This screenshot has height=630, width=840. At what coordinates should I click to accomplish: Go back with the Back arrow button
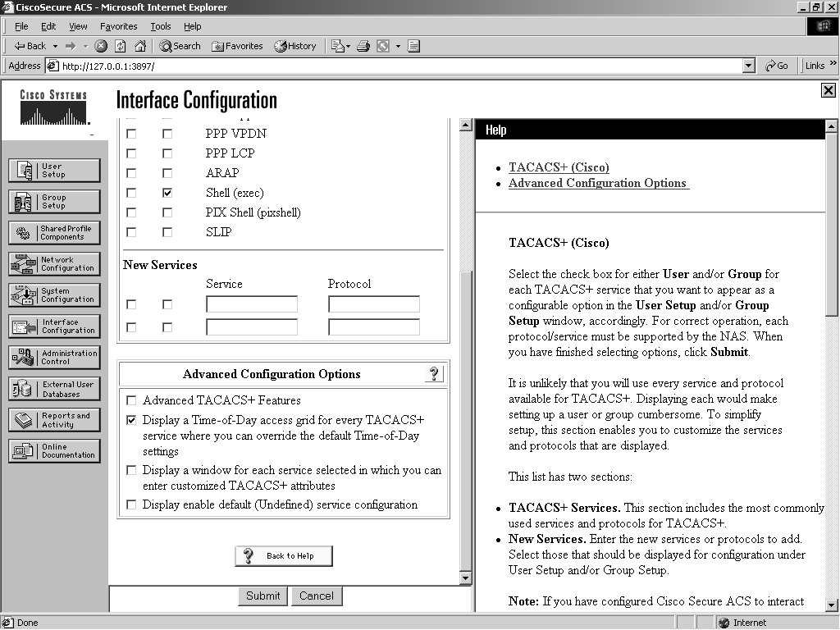click(30, 46)
